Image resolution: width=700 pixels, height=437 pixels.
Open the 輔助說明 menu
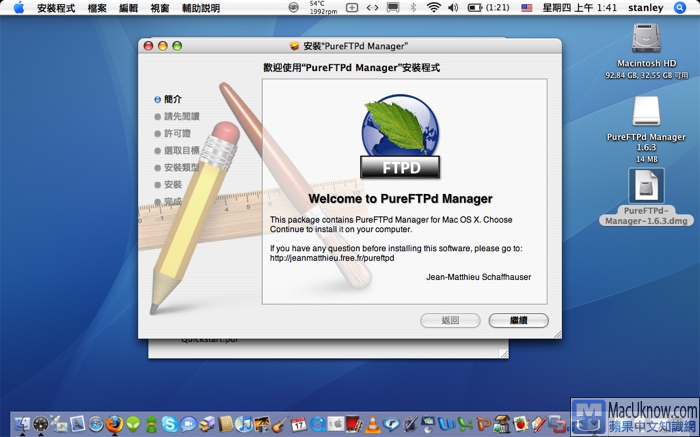(201, 8)
